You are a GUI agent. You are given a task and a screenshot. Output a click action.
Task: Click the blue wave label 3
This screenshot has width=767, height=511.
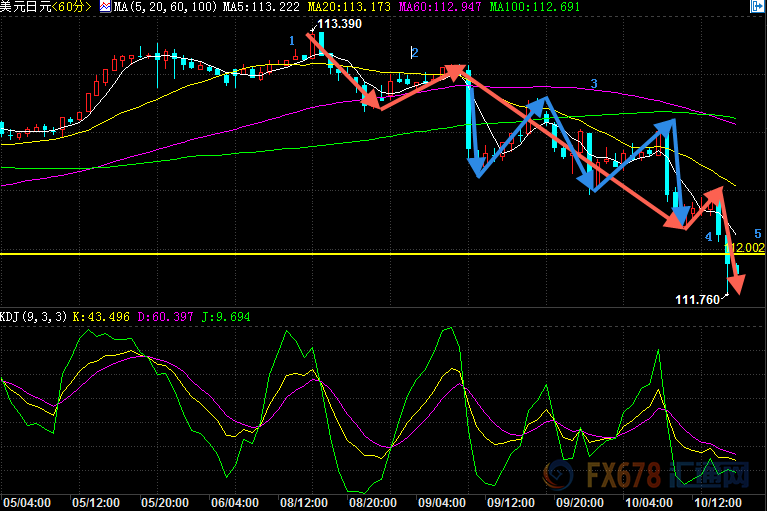[593, 84]
